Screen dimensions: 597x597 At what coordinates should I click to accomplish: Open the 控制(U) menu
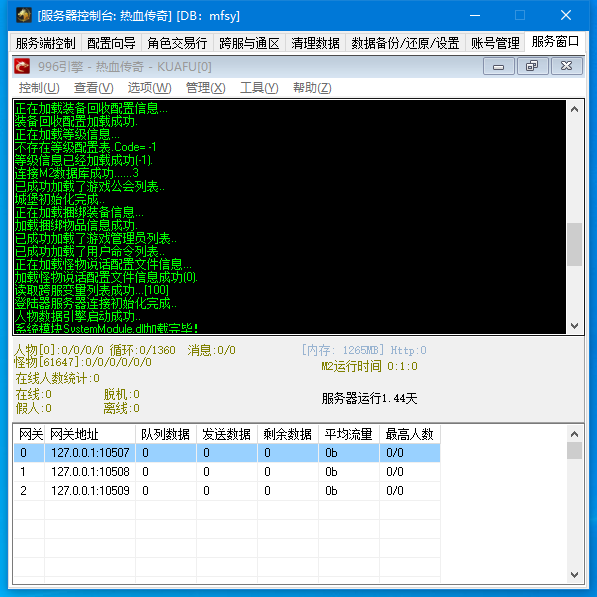[39, 88]
